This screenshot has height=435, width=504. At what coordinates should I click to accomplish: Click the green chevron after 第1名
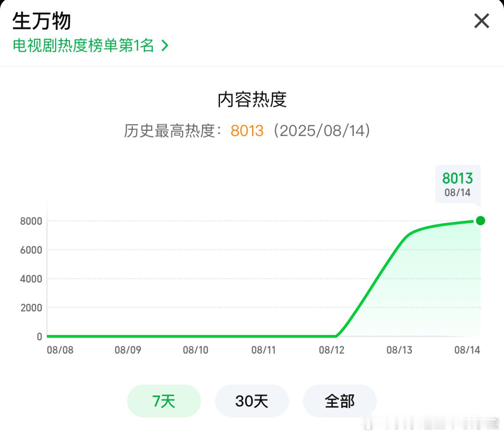click(x=165, y=46)
